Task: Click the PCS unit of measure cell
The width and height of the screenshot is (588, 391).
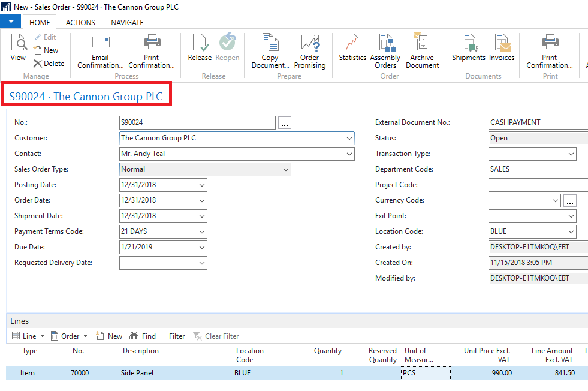Action: point(426,374)
